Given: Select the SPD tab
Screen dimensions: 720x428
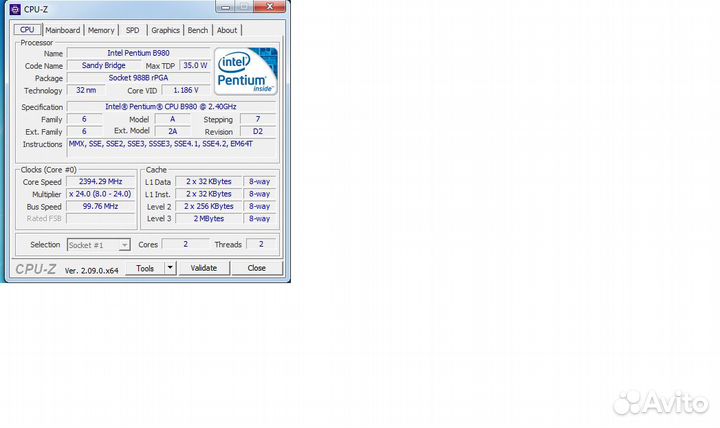Looking at the screenshot, I should click(132, 30).
